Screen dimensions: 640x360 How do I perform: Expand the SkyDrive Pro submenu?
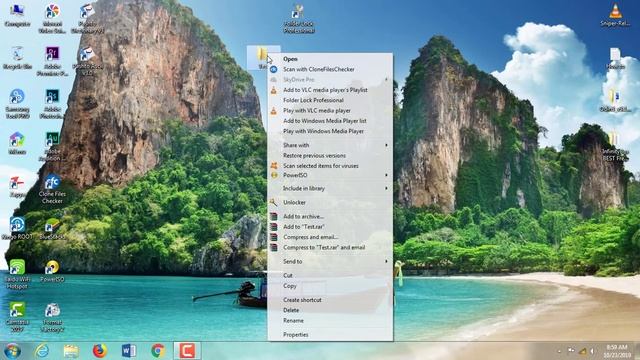[330, 80]
